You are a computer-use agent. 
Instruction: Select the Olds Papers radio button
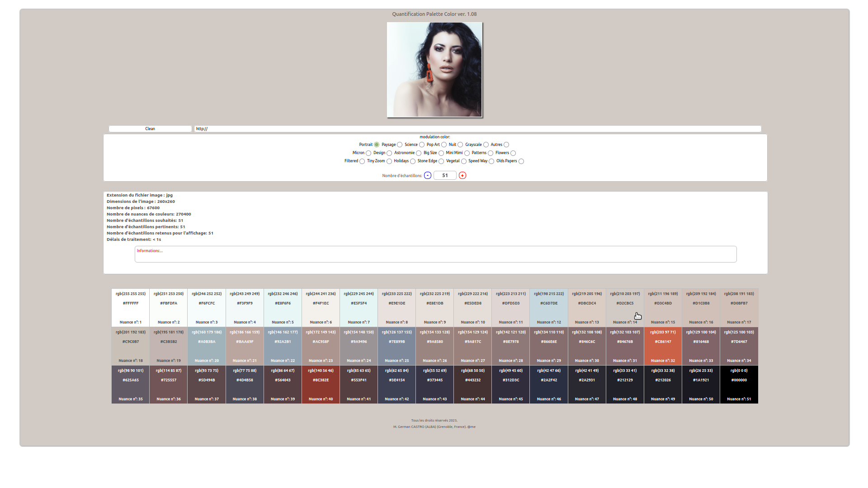tap(521, 161)
